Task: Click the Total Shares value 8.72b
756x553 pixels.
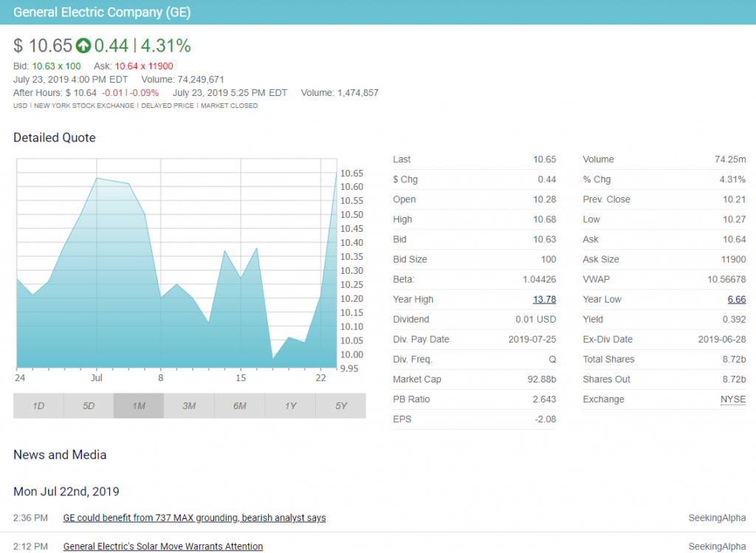Action: point(735,359)
